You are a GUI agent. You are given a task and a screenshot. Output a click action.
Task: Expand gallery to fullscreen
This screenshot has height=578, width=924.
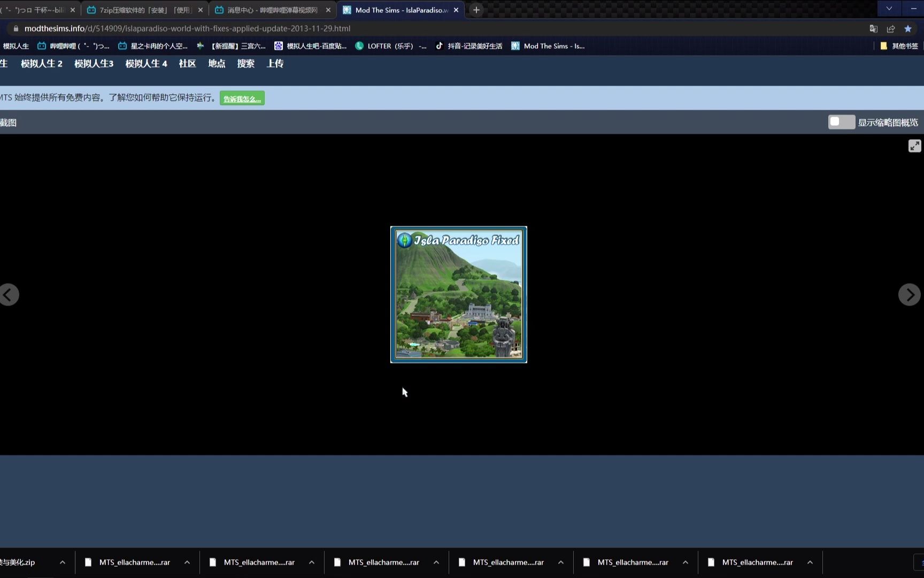coord(914,146)
